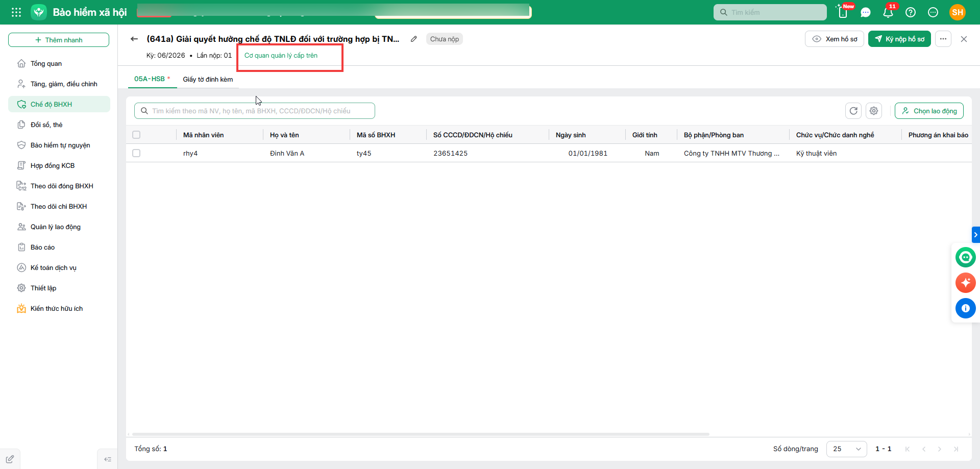Expand the blue right-side panel arrow

coord(975,235)
